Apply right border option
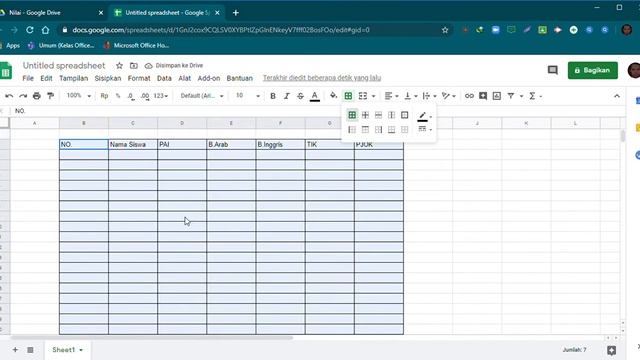This screenshot has height=360, width=640. tap(378, 130)
